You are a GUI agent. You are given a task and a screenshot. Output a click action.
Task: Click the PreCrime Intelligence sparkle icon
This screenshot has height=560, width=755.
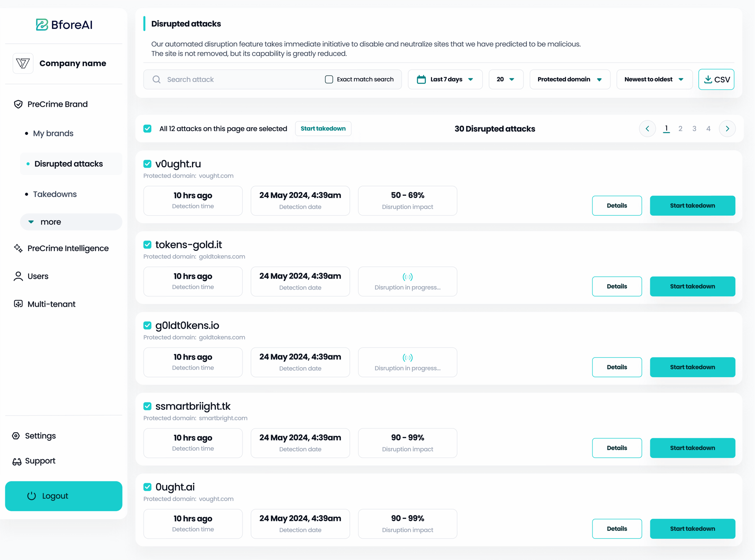[18, 248]
